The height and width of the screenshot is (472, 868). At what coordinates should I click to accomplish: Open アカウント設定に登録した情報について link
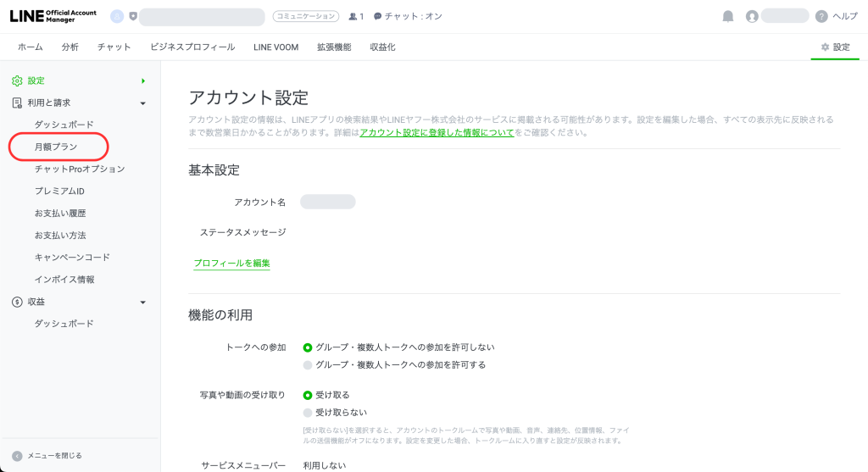point(437,133)
